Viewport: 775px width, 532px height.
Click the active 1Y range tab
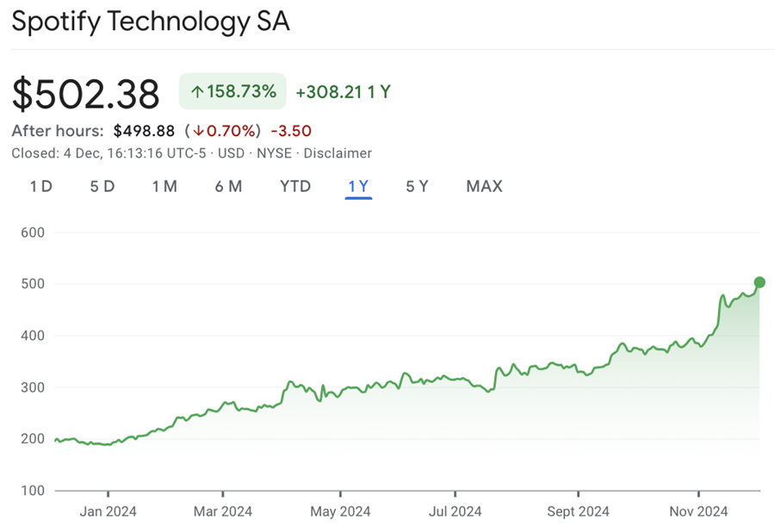[358, 186]
